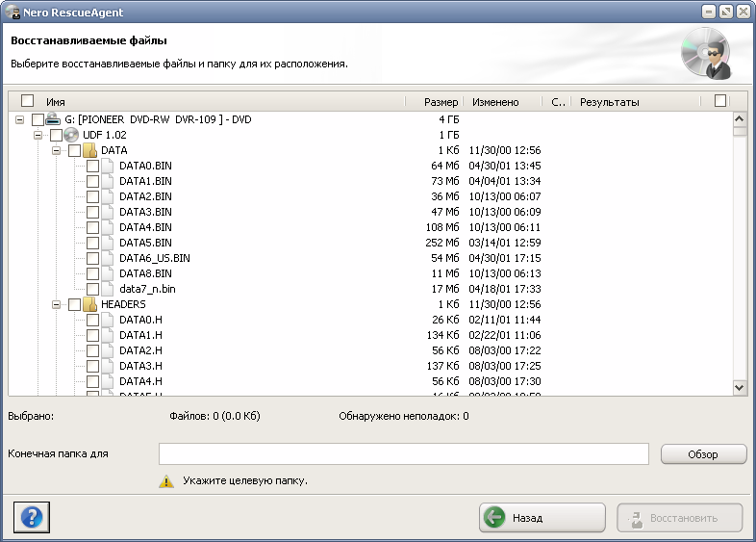The image size is (756, 542).
Task: Click the Обнаружено неполадок: 0 status text
Action: (404, 416)
